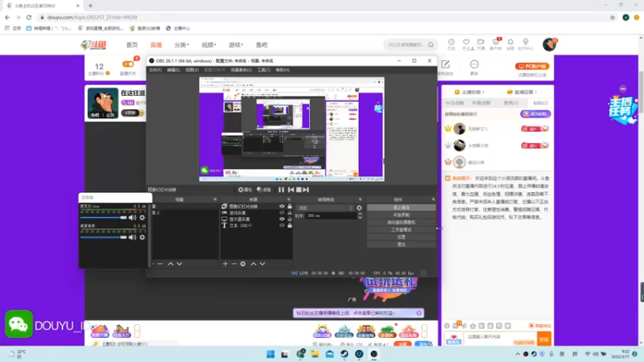
Task: Mute the first mixer audio channel
Action: [x=132, y=217]
